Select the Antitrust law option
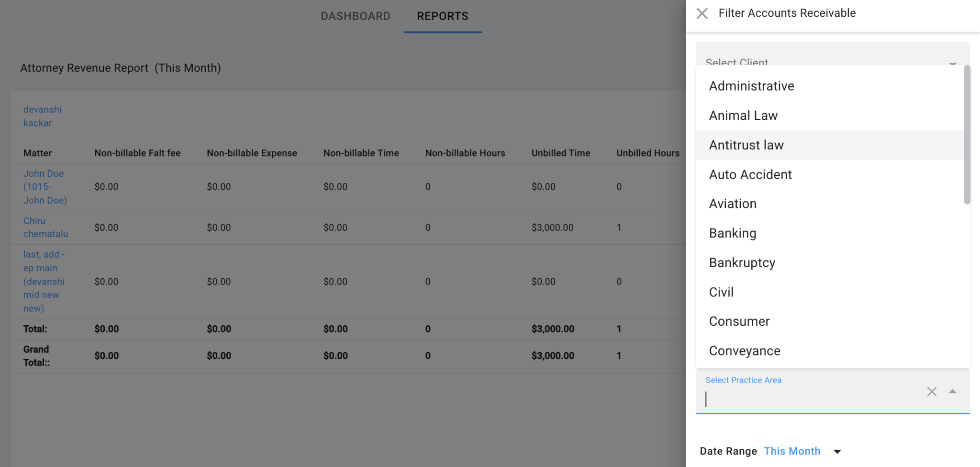This screenshot has height=467, width=980. (x=746, y=145)
